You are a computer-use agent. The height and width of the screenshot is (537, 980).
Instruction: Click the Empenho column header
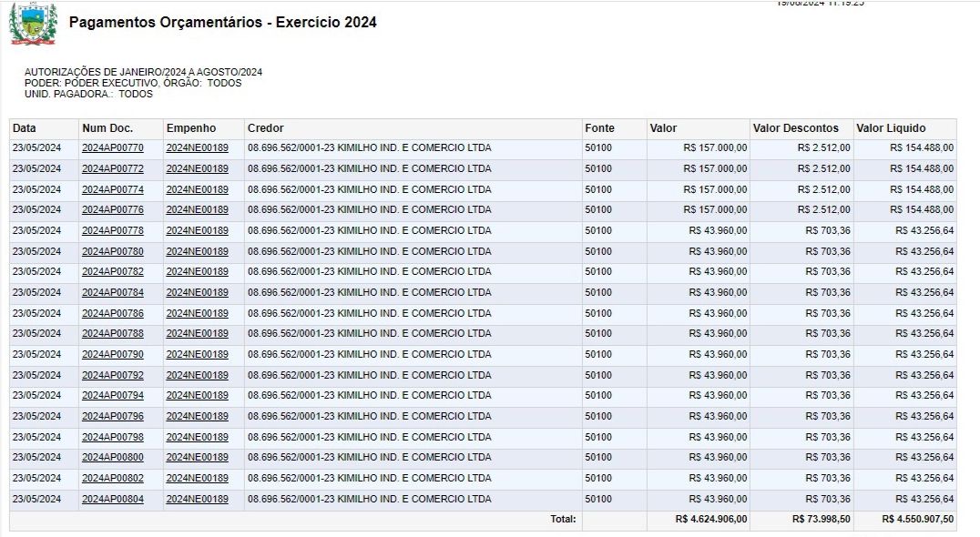189,128
